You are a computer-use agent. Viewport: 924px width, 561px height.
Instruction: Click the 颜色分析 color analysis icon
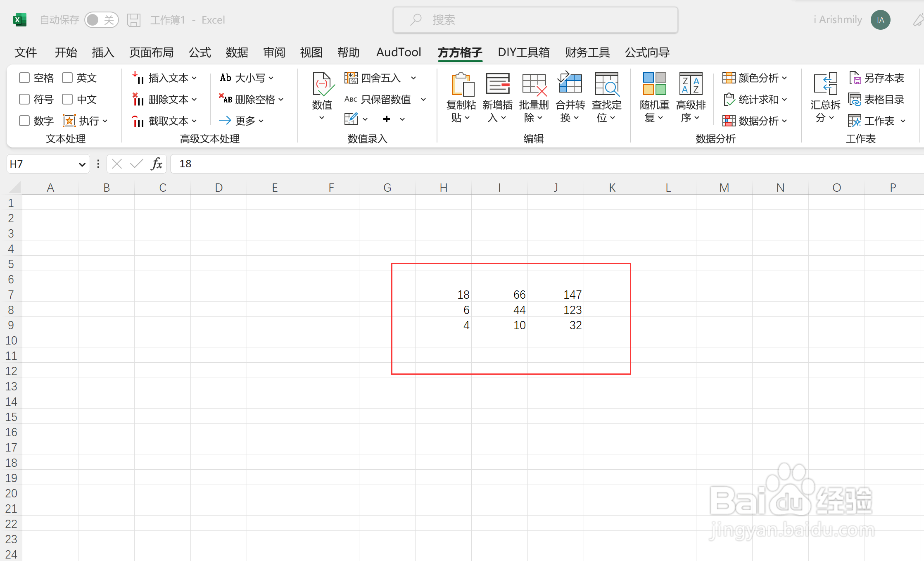(x=729, y=78)
